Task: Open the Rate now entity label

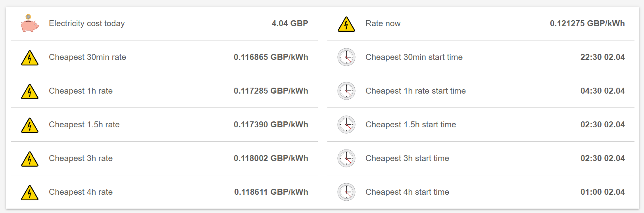Action: tap(383, 23)
